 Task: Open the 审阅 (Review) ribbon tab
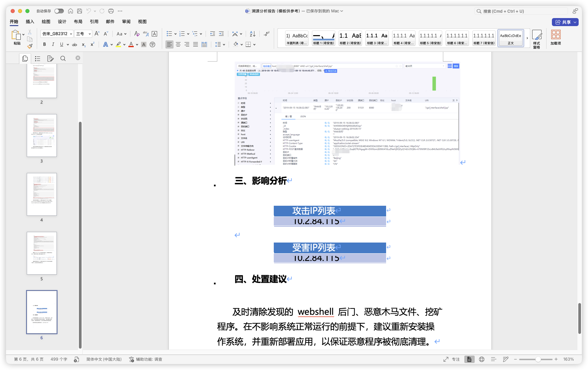(126, 22)
